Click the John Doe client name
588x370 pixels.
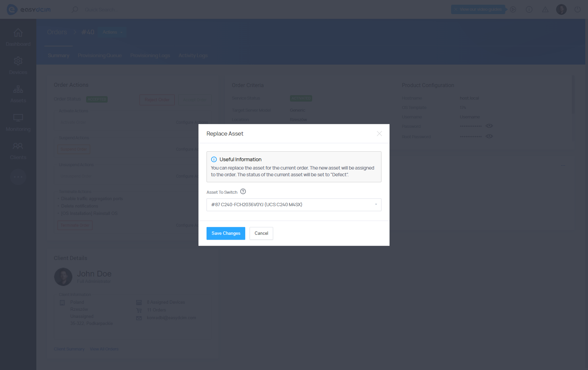[x=94, y=274]
